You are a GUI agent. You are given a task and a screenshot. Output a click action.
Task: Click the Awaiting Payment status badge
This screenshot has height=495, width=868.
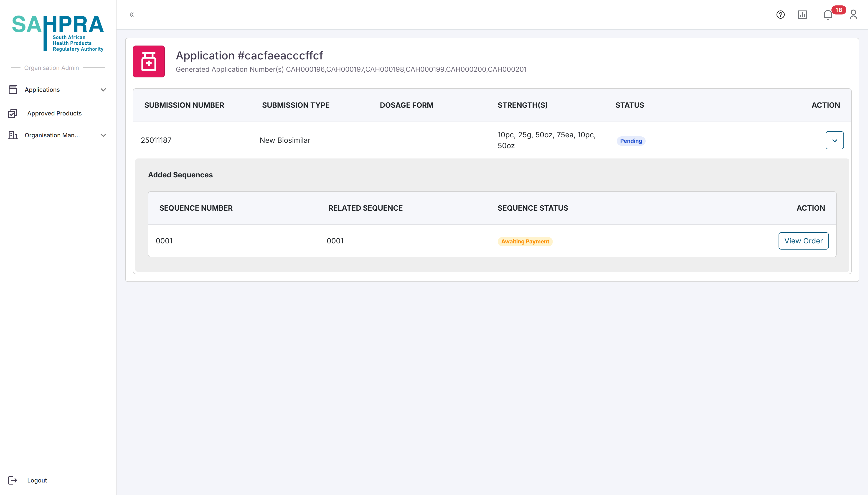coord(525,241)
